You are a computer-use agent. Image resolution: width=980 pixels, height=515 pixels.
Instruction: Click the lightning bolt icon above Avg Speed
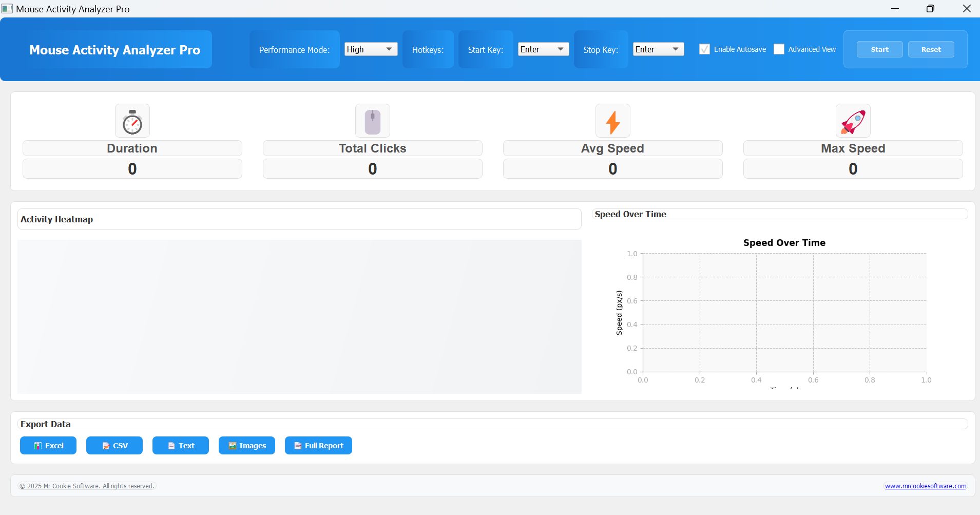click(x=612, y=121)
